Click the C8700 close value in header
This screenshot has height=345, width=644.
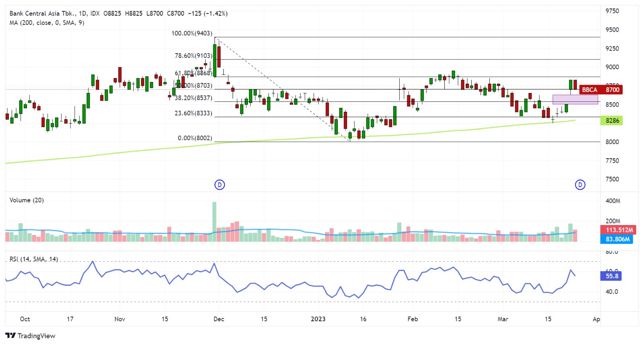pyautogui.click(x=175, y=13)
